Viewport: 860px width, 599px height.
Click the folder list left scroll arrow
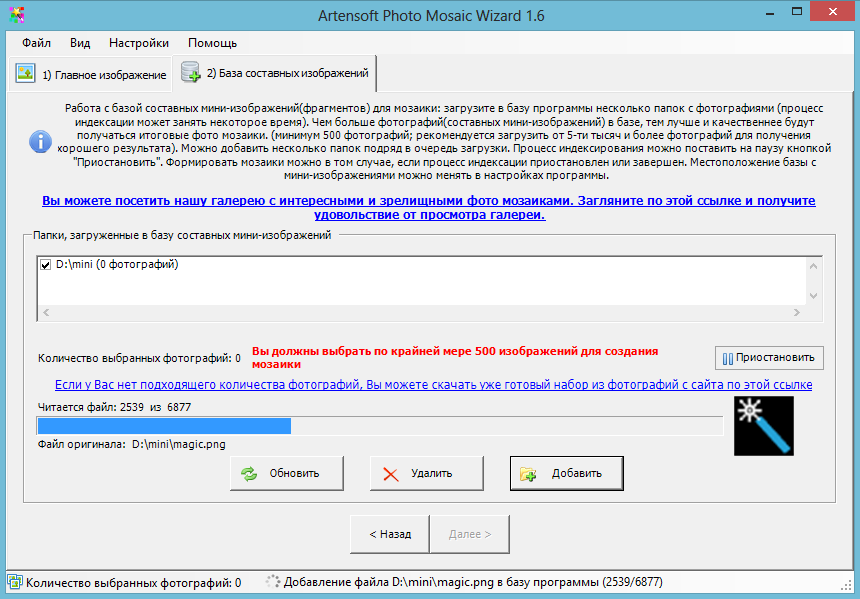pyautogui.click(x=46, y=313)
